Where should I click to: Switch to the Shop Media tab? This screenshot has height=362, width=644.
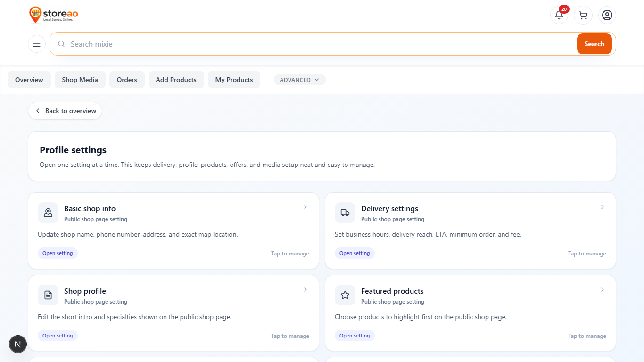[80, 80]
